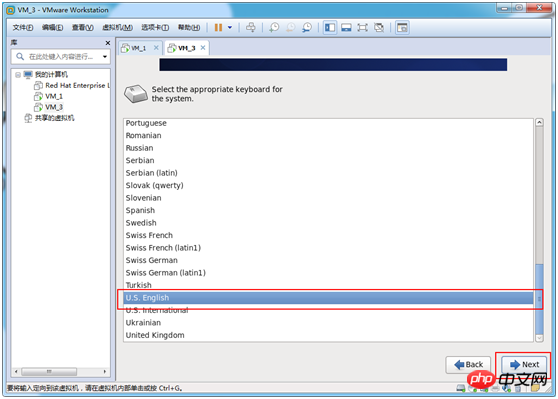Open the 选项卡(T) menu
The width and height of the screenshot is (558, 399).
(x=155, y=27)
